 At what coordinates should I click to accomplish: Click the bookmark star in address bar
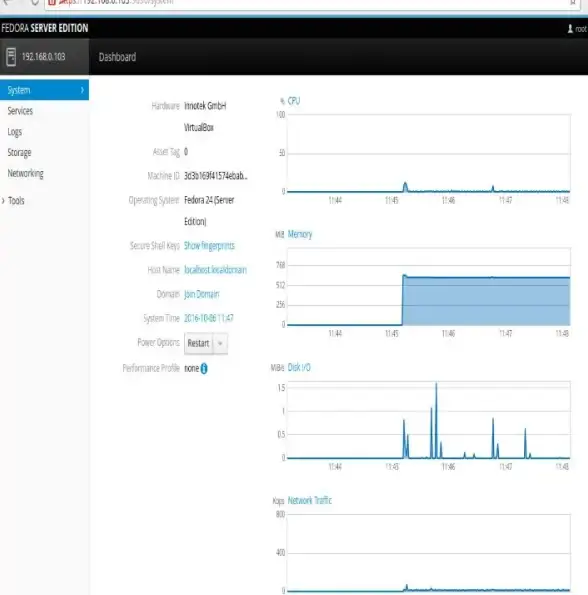[573, 2]
